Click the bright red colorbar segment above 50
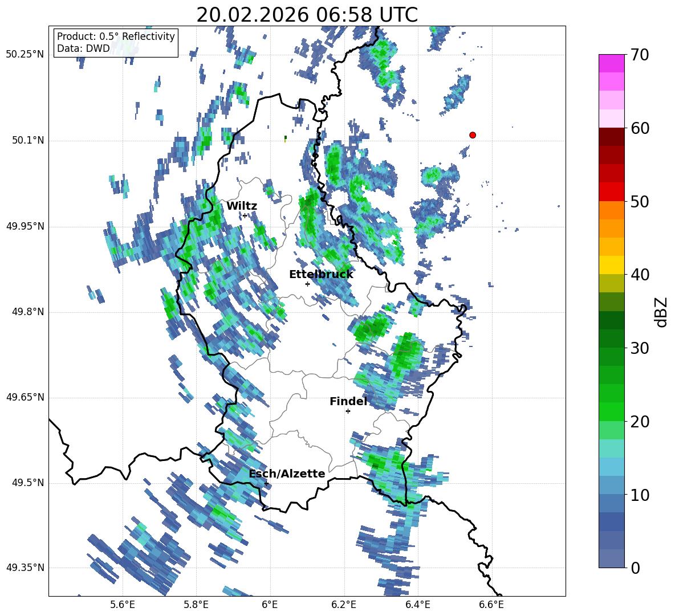The height and width of the screenshot is (616, 675). [611, 192]
